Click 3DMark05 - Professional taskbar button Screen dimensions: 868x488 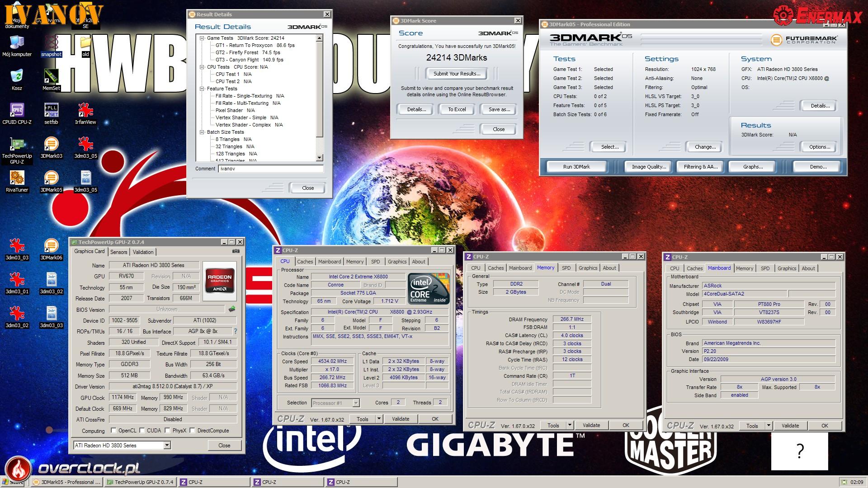67,482
